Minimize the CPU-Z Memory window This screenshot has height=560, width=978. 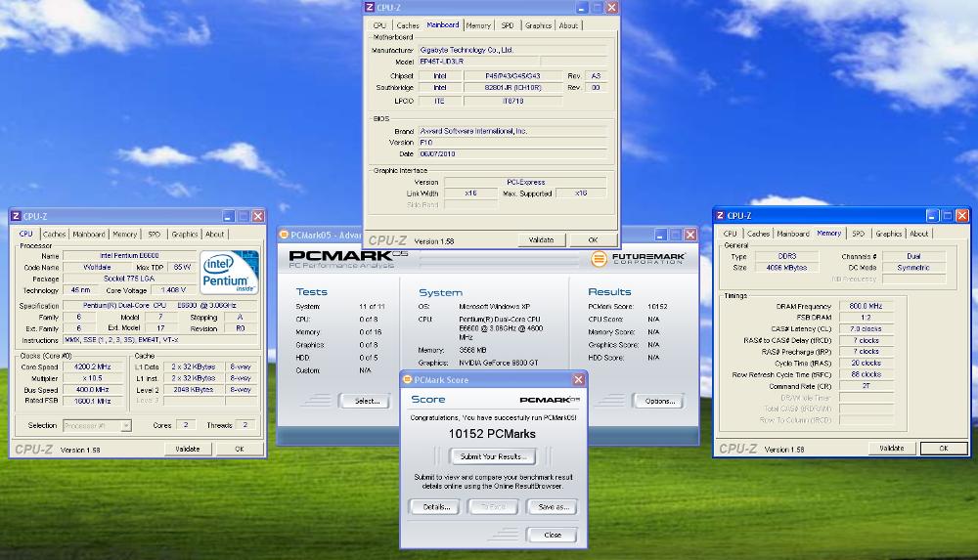pyautogui.click(x=932, y=216)
